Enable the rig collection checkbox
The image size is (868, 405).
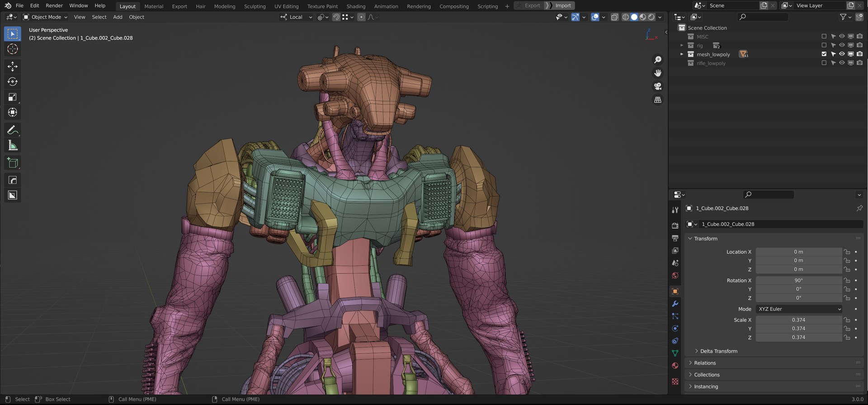coord(824,45)
